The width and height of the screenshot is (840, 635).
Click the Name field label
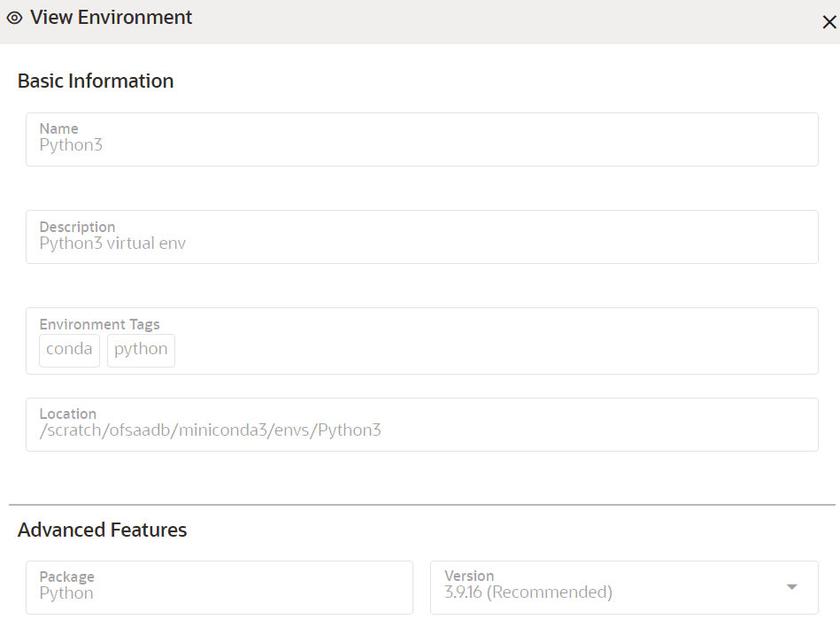[58, 128]
